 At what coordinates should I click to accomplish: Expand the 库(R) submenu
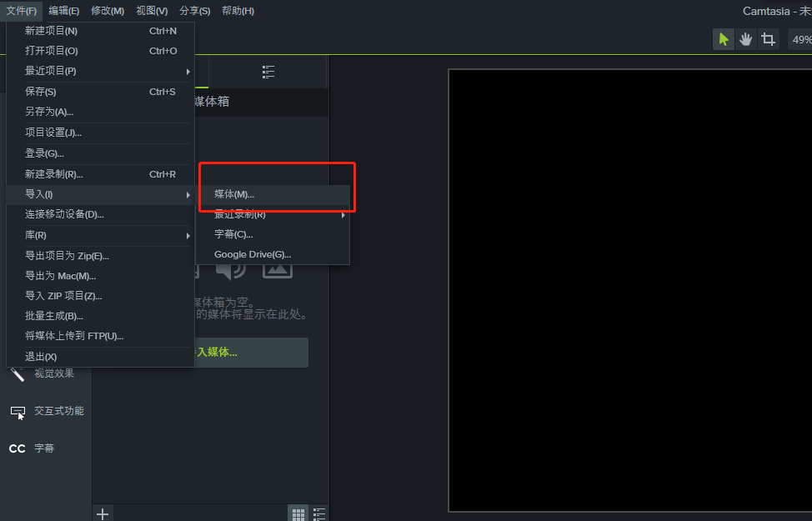coord(50,234)
